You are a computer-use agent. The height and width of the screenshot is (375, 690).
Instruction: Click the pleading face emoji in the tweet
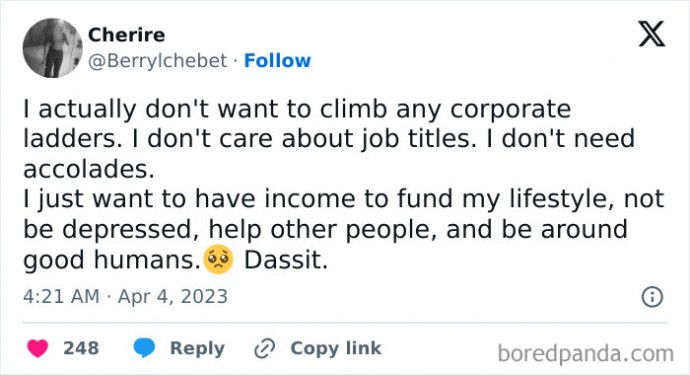point(219,259)
